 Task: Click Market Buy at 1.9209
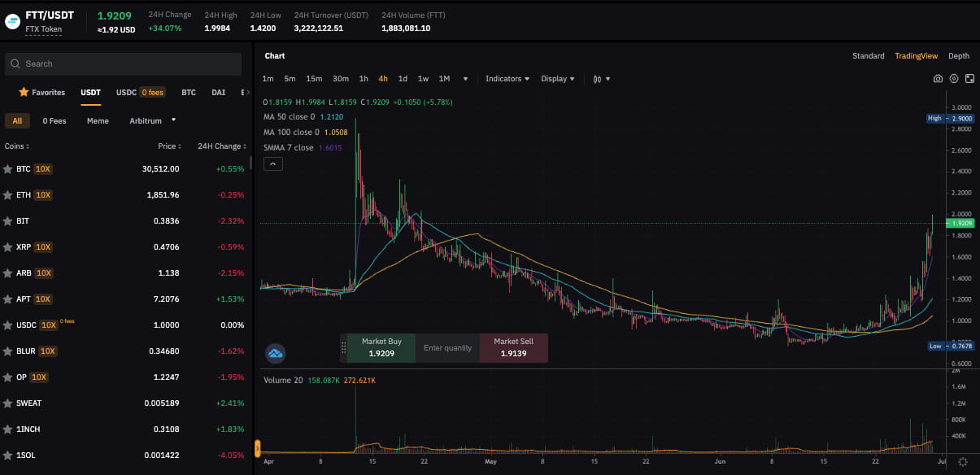tap(381, 348)
